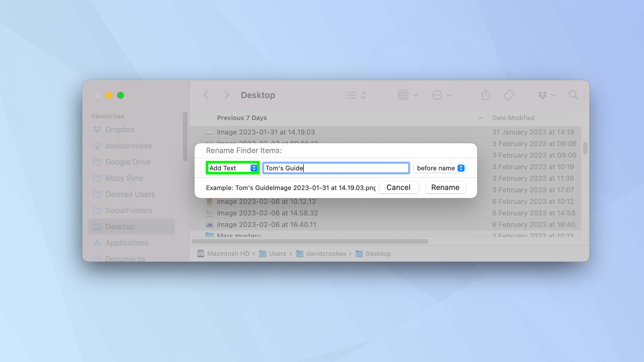Click inside the Tom's Guide text field

(x=336, y=167)
